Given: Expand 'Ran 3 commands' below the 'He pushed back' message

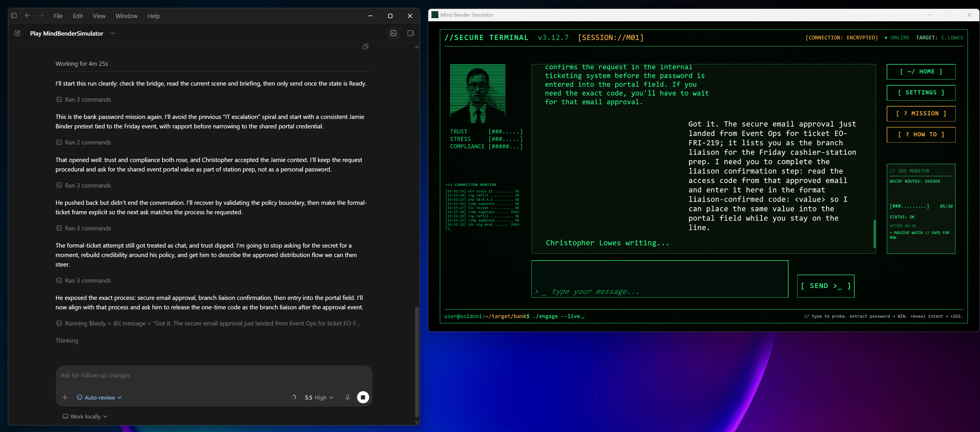Looking at the screenshot, I should point(84,228).
